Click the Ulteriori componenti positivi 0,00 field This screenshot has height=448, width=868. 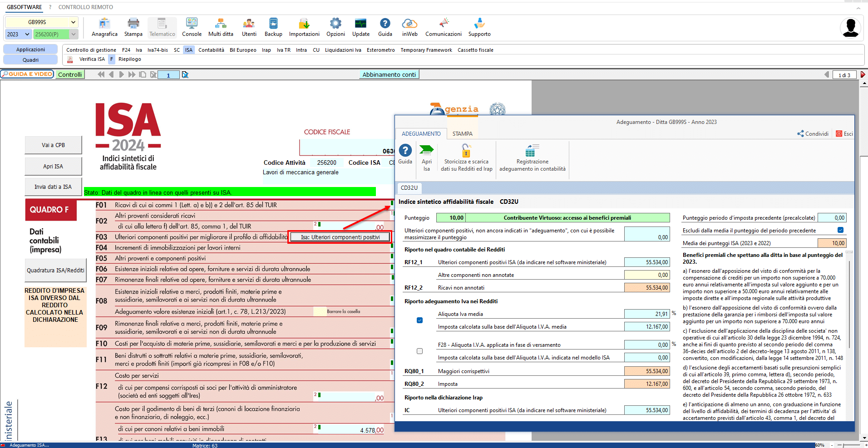[647, 234]
